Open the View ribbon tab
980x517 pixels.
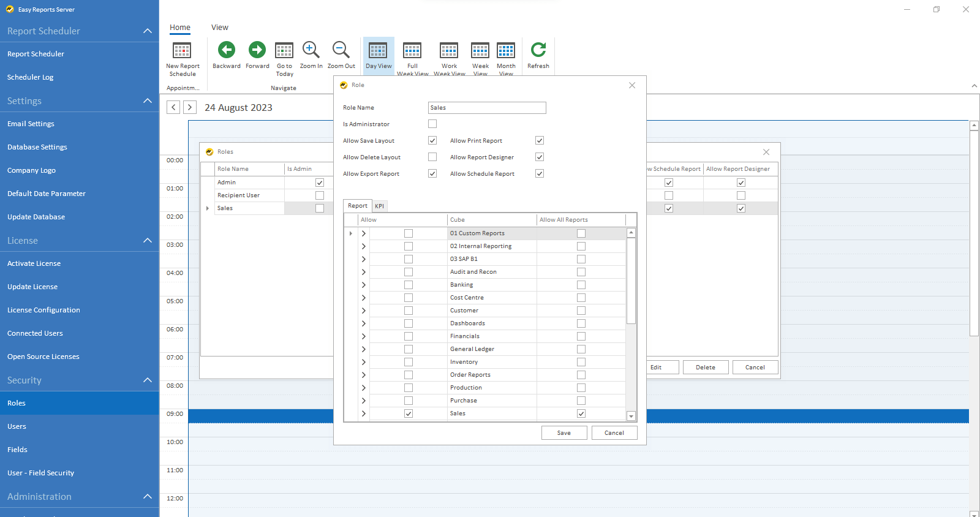[219, 28]
